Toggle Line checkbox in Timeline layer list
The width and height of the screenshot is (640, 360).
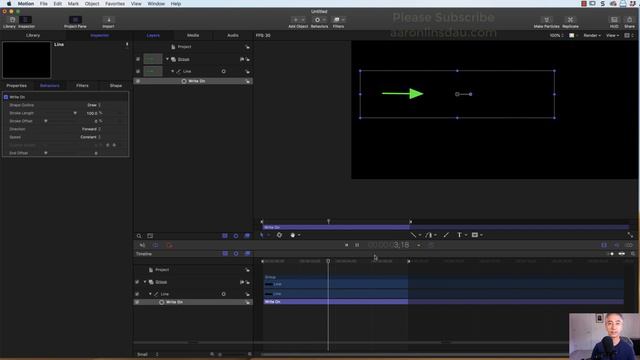pos(137,294)
